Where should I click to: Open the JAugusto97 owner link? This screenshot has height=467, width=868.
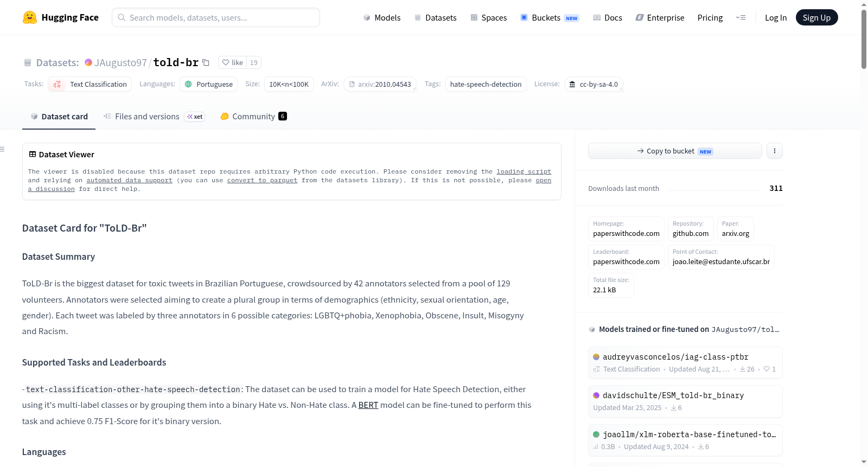coord(120,62)
